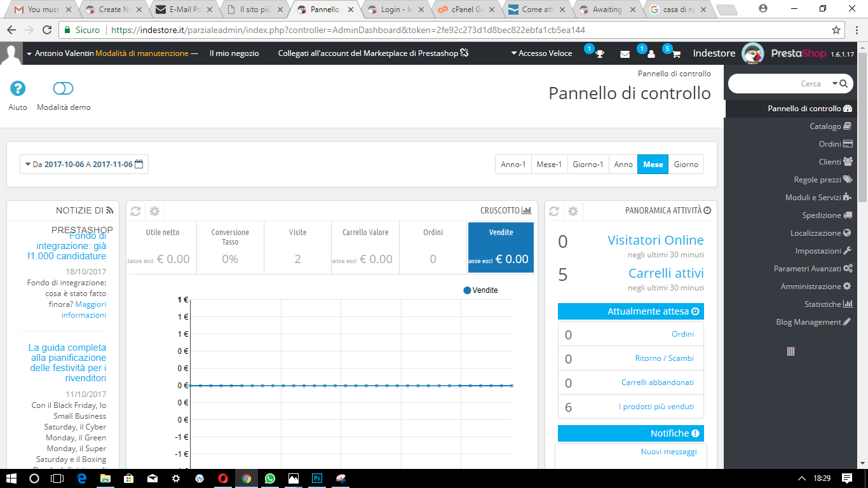Select the Giorno-1 period button
Image resolution: width=868 pixels, height=488 pixels.
588,165
